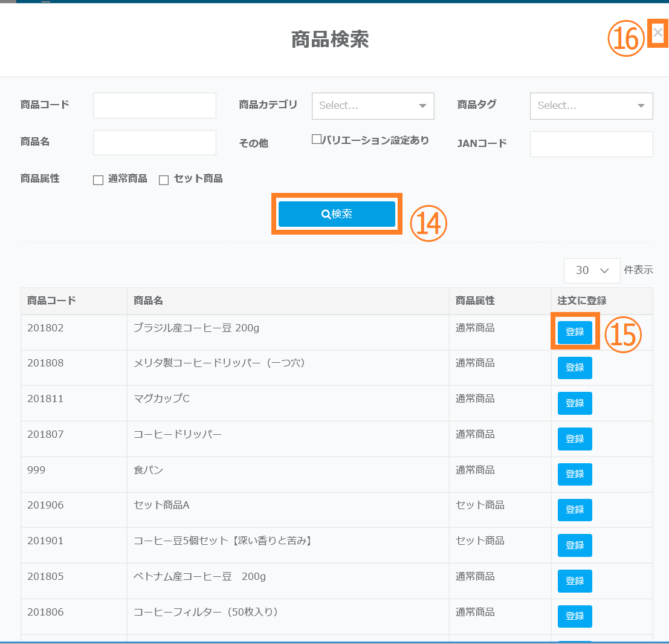This screenshot has height=644, width=669.
Task: Open the 商品タグ dropdown
Action: click(591, 106)
